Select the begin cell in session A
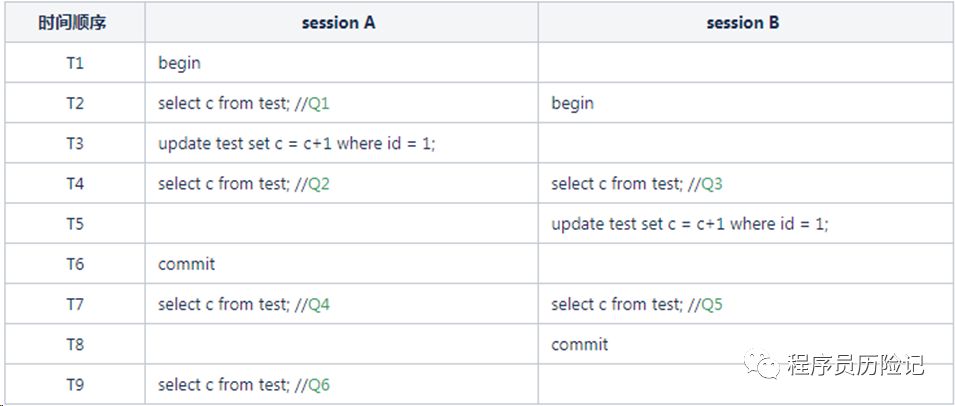 tap(179, 63)
